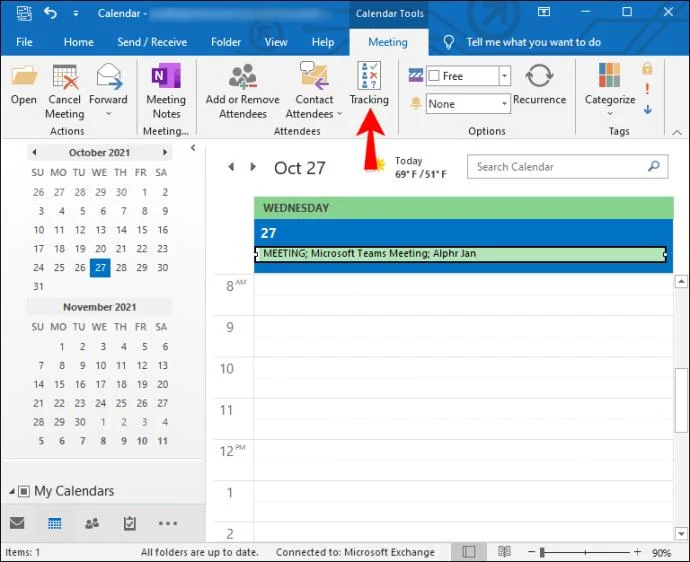
Task: Set up meeting Recurrence
Action: 539,78
